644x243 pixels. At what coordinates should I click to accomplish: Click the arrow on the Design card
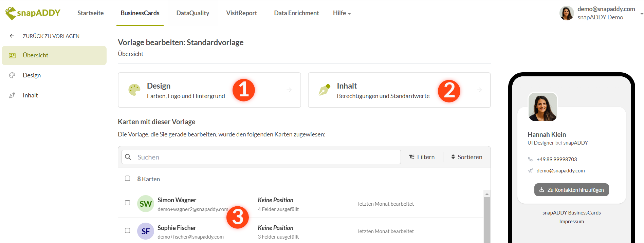coord(289,90)
